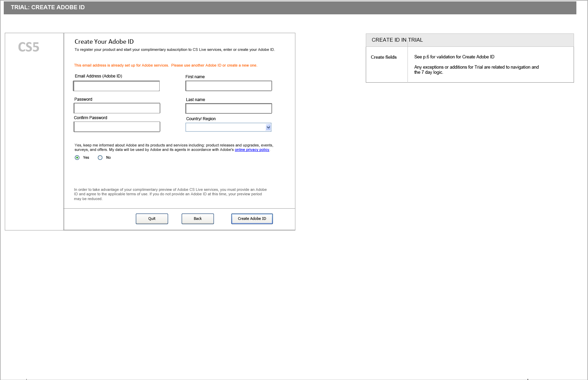Click the First name input field
Screen dimensions: 588x380
[x=229, y=86]
